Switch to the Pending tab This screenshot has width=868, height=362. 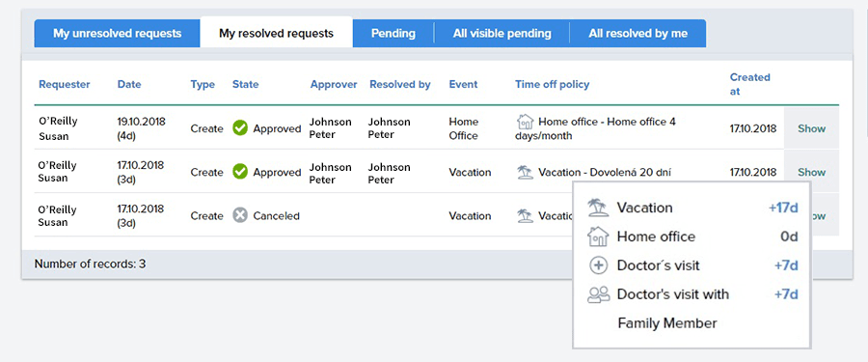393,33
